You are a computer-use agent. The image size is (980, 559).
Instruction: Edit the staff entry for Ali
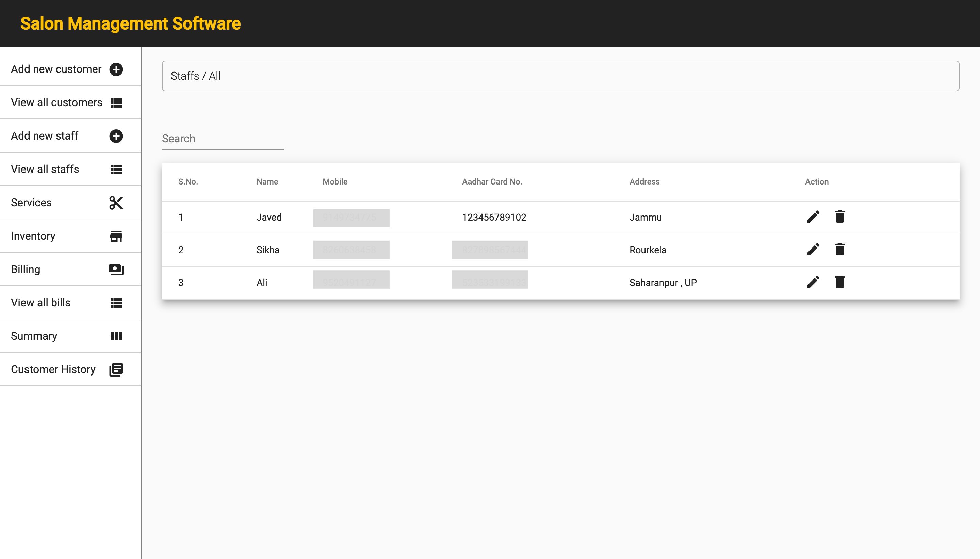point(813,282)
